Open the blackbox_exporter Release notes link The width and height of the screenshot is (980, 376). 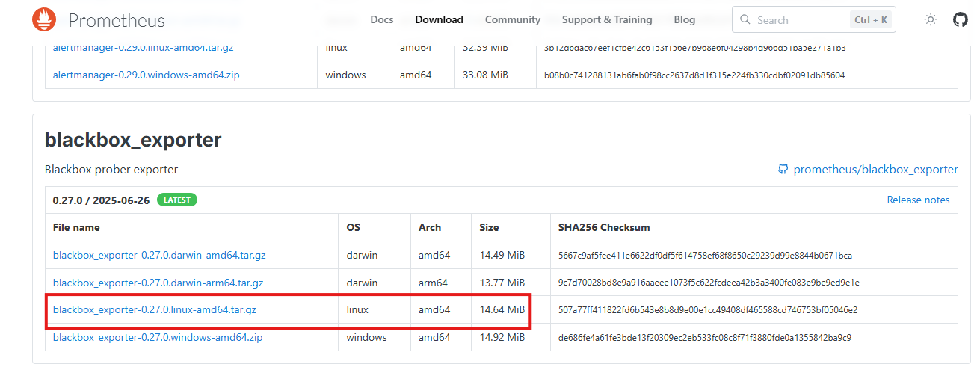(x=917, y=200)
